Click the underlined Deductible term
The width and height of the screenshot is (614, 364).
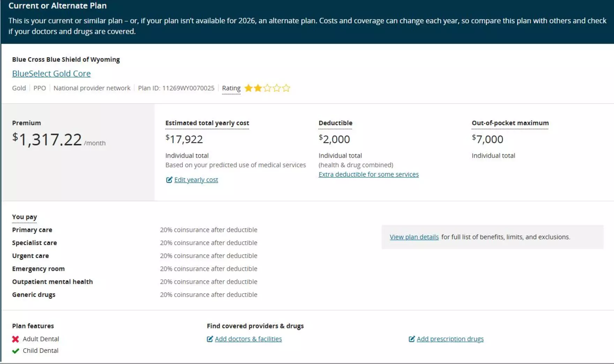pyautogui.click(x=335, y=123)
